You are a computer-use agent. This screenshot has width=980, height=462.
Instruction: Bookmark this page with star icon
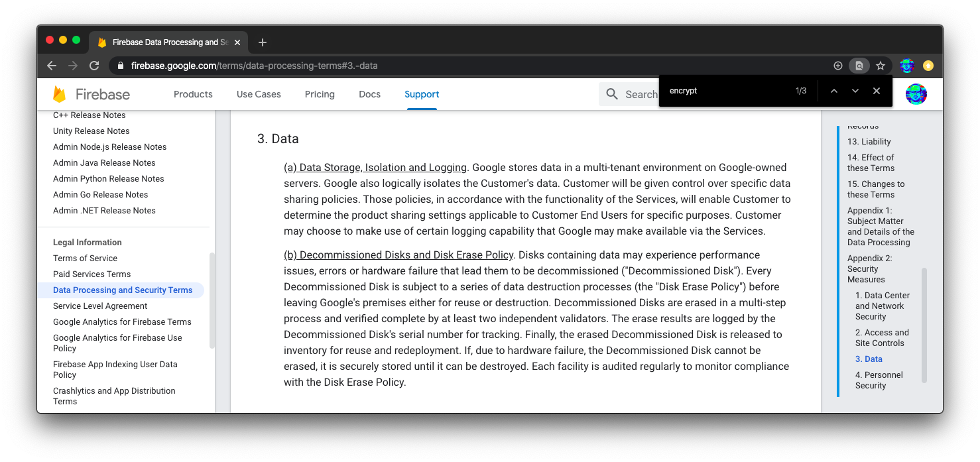[x=881, y=66]
